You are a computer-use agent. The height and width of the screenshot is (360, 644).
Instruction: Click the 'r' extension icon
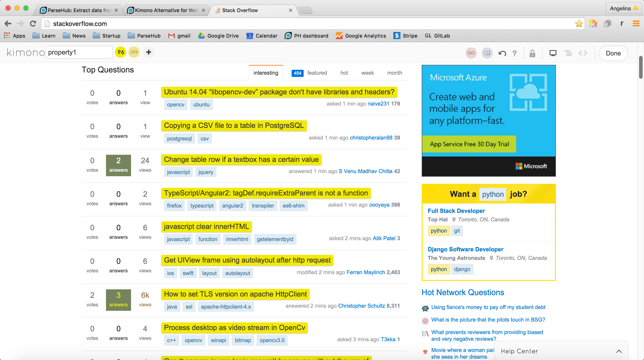(x=622, y=23)
